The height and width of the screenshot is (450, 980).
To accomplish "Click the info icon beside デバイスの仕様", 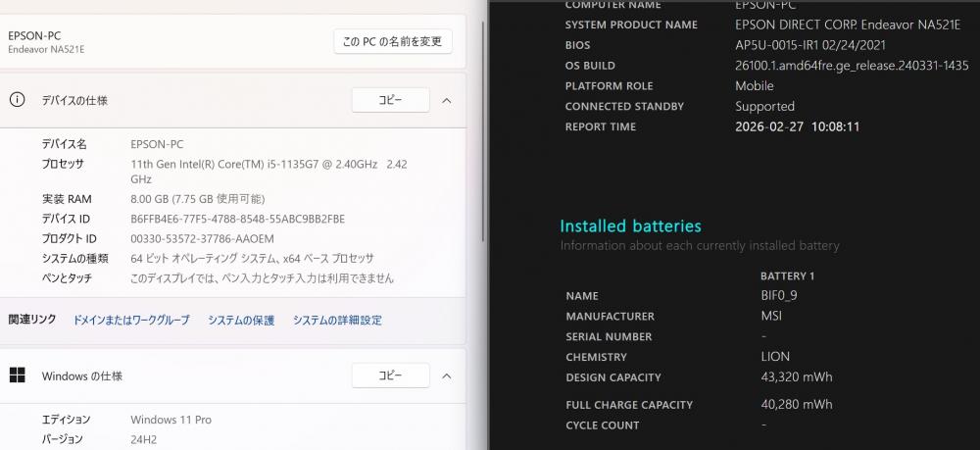I will (17, 100).
